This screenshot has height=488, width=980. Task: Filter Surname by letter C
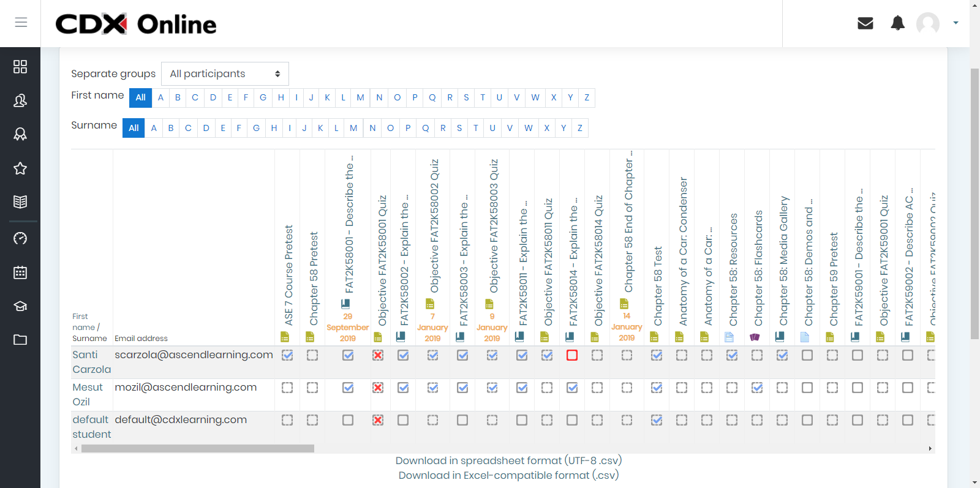(x=188, y=128)
